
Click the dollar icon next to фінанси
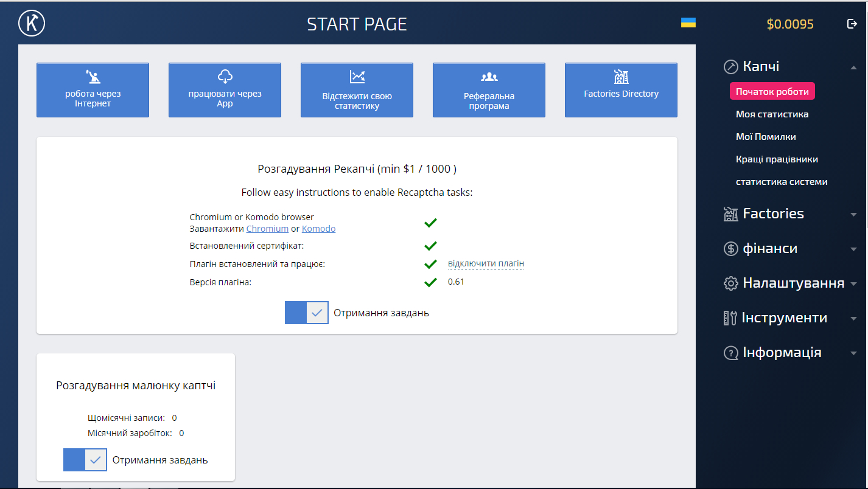click(730, 249)
